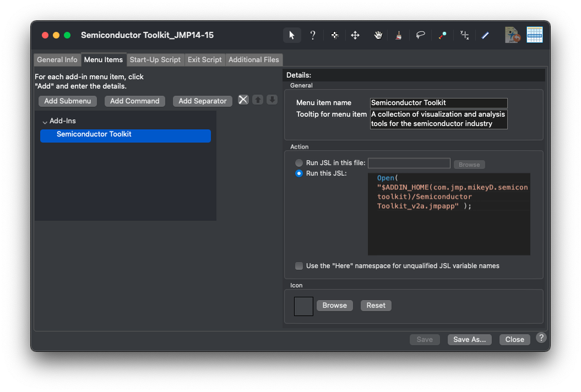The image size is (581, 392).
Task: Open the Start-Up Script tab
Action: click(155, 60)
